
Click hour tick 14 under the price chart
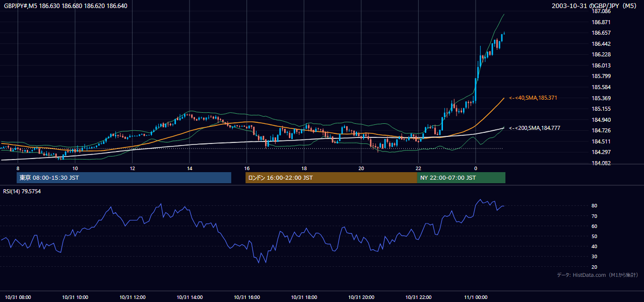(189, 168)
